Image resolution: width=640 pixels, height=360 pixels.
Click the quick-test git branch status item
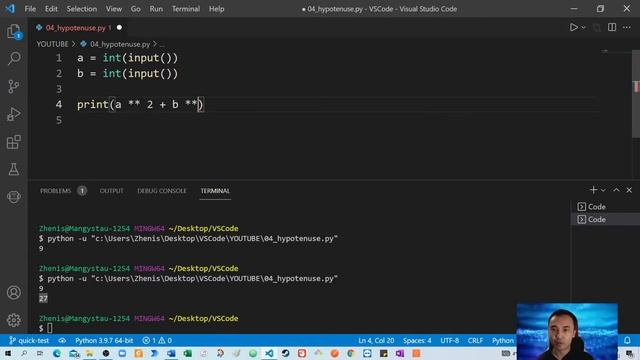pos(29,340)
